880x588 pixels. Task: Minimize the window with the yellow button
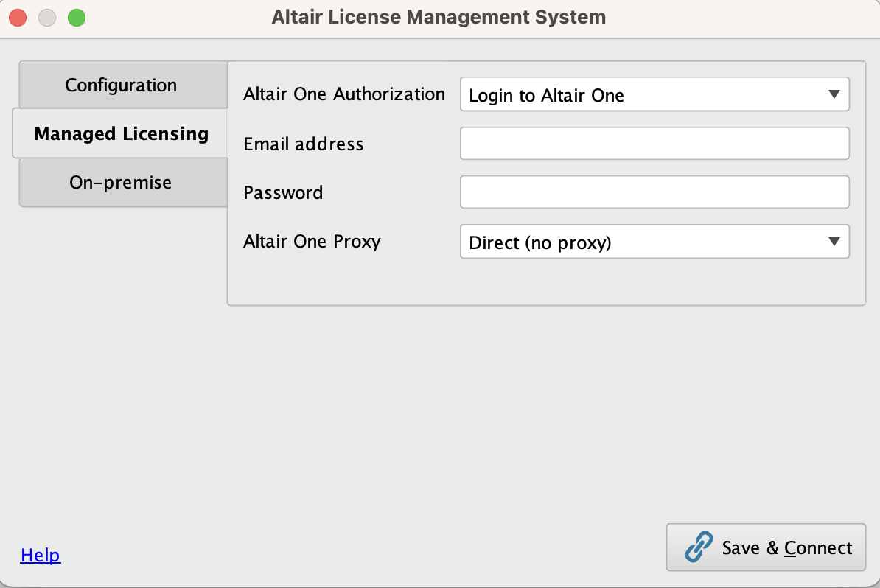tap(47, 17)
